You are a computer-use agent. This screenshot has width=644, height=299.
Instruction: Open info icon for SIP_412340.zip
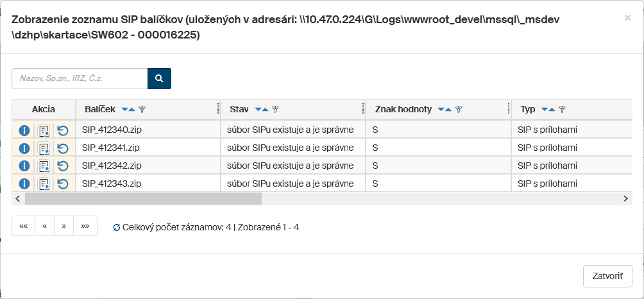click(x=24, y=130)
